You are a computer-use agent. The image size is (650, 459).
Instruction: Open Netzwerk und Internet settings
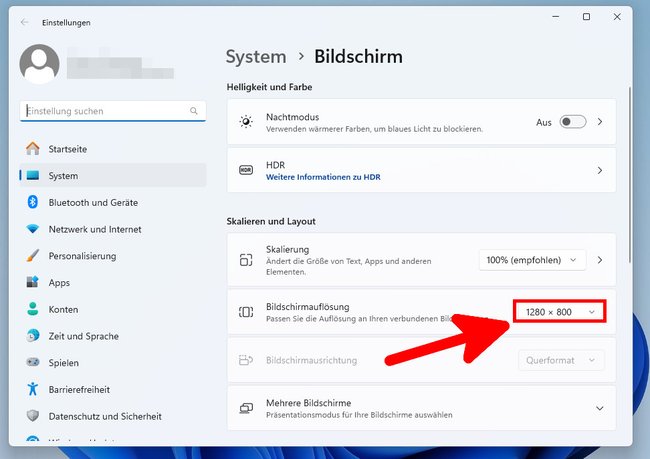[113, 229]
